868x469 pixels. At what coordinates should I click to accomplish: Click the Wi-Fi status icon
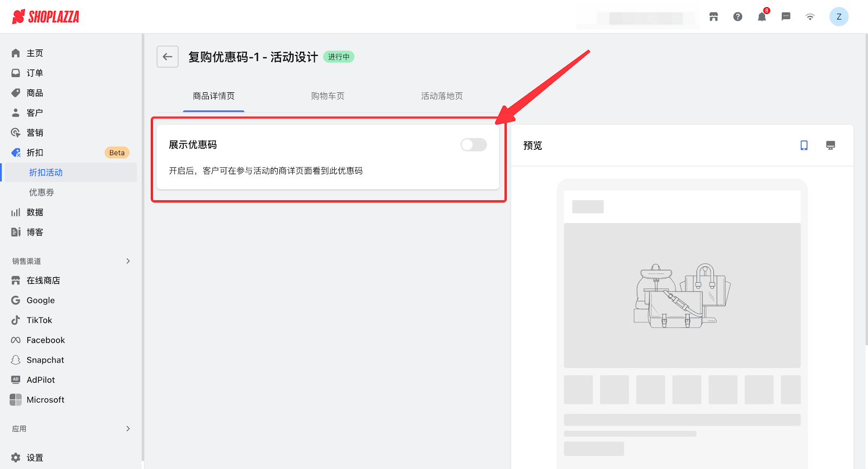coord(810,17)
